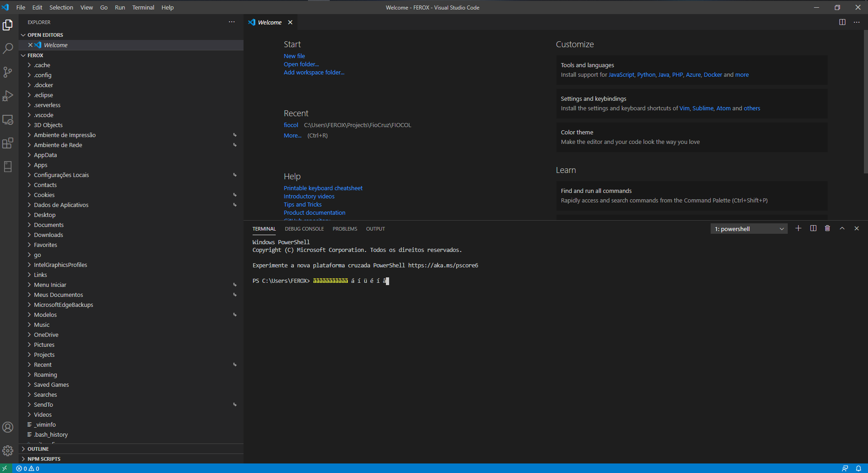868x473 pixels.
Task: Open the .bash_history file
Action: point(132,434)
